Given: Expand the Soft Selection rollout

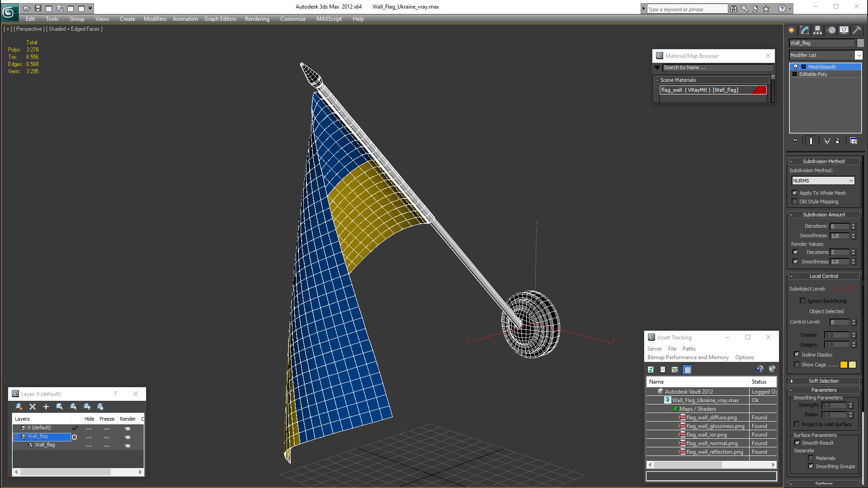Looking at the screenshot, I should click(823, 381).
